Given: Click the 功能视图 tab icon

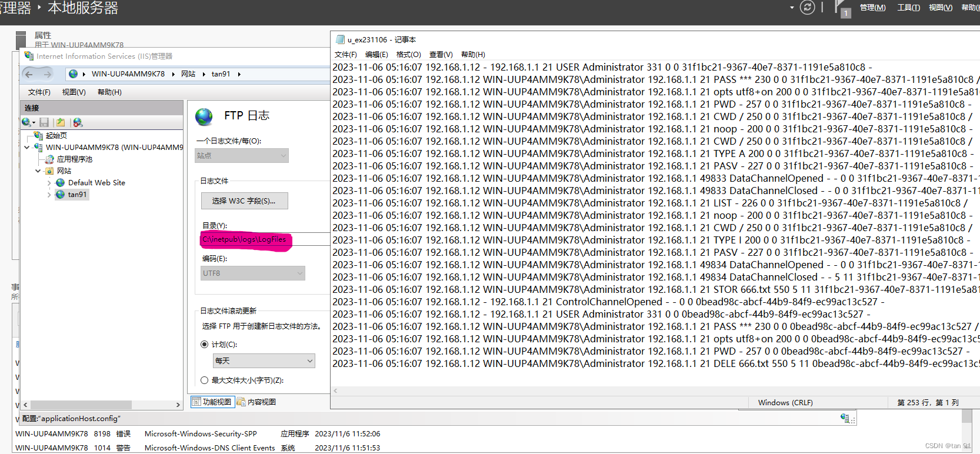Looking at the screenshot, I should point(196,402).
